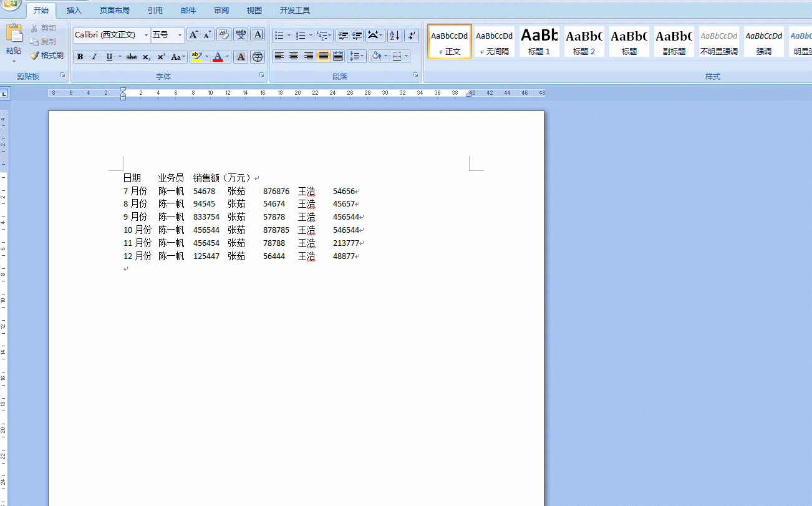Show or hide paragraph marks
This screenshot has width=812, height=506.
click(412, 35)
